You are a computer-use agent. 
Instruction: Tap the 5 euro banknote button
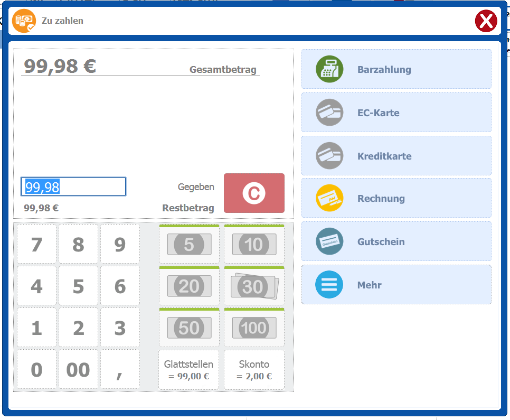pos(189,245)
